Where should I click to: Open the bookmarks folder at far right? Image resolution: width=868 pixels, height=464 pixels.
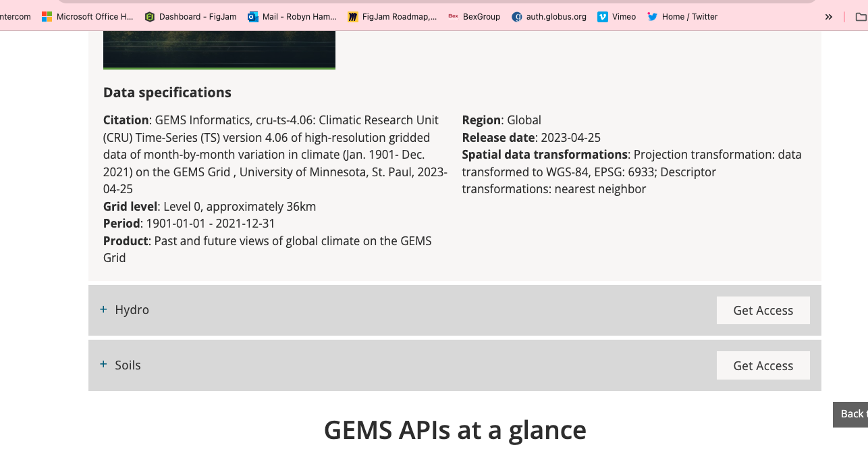pos(860,17)
